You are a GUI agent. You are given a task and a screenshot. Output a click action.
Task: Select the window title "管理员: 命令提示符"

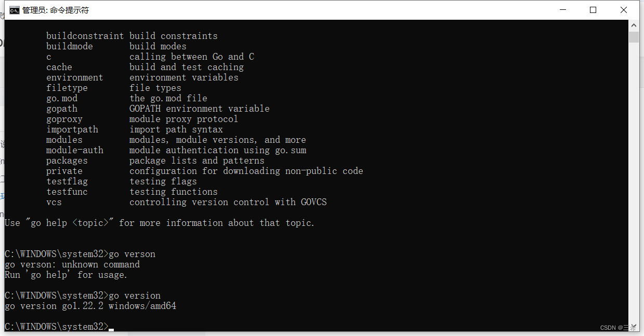(56, 9)
